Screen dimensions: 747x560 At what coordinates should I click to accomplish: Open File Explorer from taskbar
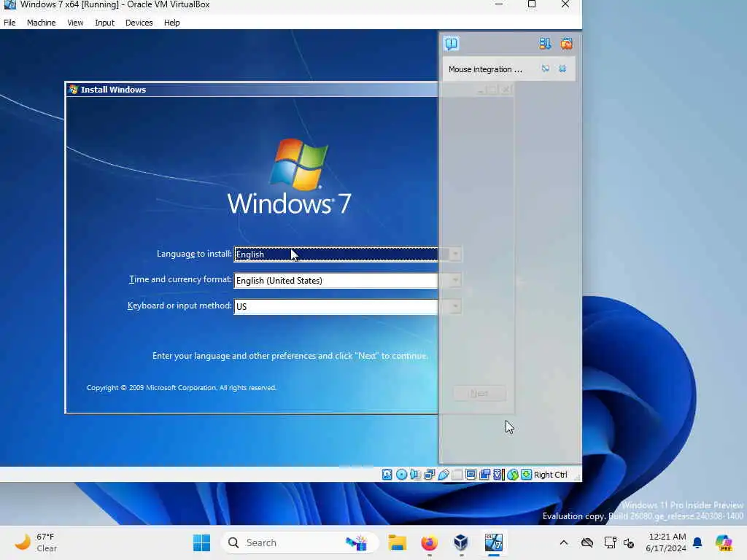[x=397, y=542]
